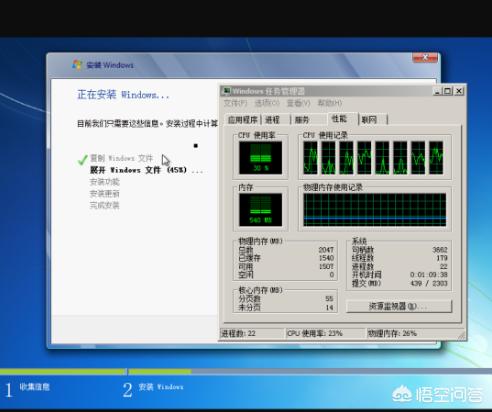Click the 总数 value 2047
This screenshot has width=492, height=412.
click(x=326, y=250)
